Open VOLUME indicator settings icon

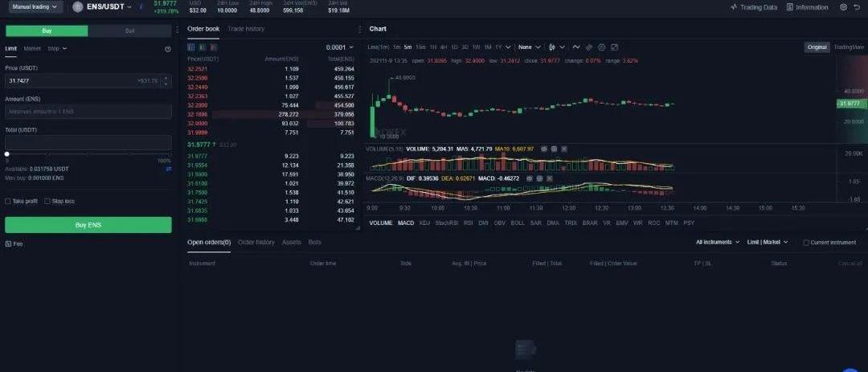coord(554,149)
